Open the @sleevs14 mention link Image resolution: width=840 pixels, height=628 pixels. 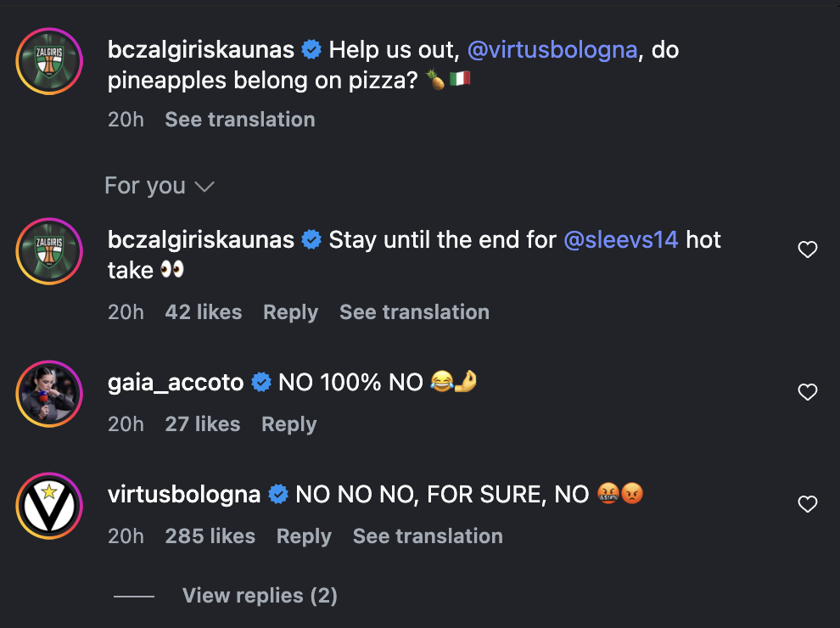621,240
